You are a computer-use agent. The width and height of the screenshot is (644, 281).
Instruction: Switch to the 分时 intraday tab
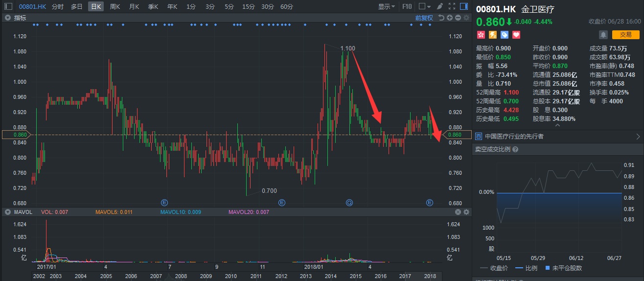tap(57, 6)
